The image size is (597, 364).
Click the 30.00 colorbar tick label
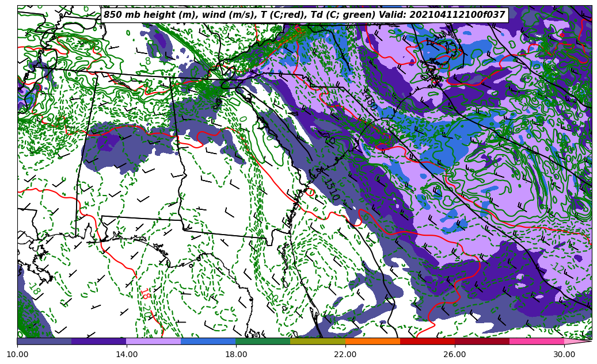click(564, 355)
